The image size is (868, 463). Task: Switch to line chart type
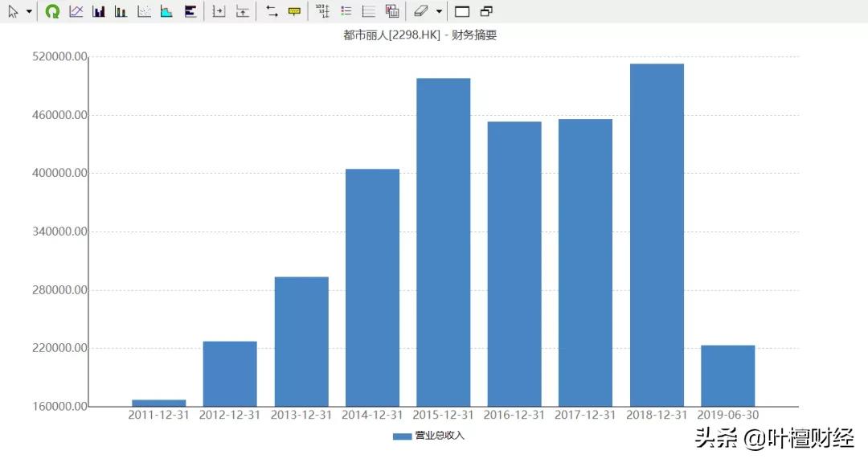(x=76, y=11)
